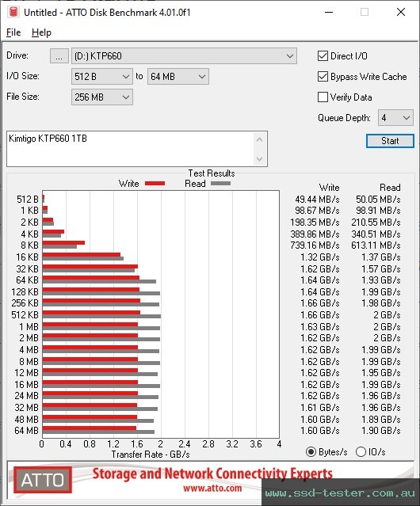Click the 32 MB write value 1.61 GB/s
This screenshot has height=506, width=420.
tap(320, 408)
